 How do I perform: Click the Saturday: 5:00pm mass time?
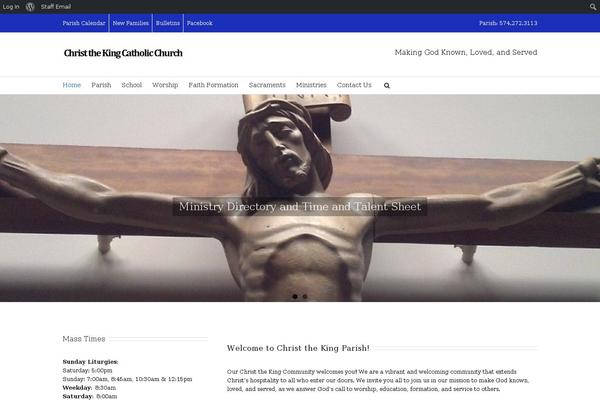tap(87, 371)
